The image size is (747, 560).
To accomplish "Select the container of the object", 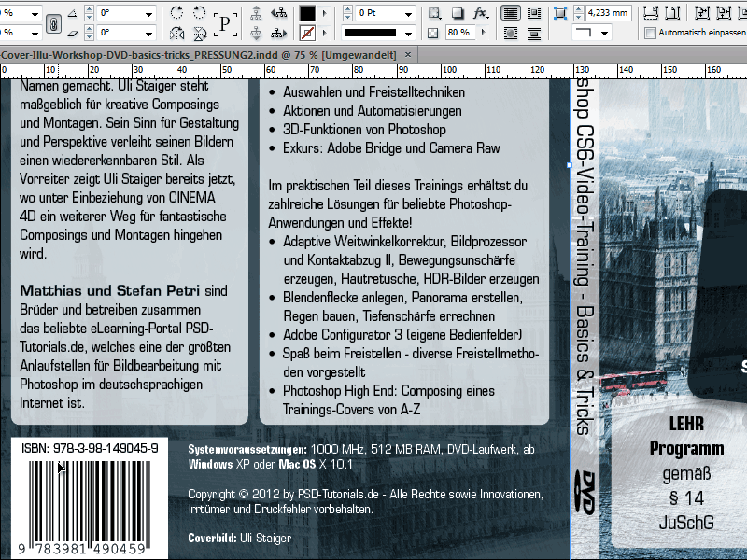I will [x=256, y=13].
